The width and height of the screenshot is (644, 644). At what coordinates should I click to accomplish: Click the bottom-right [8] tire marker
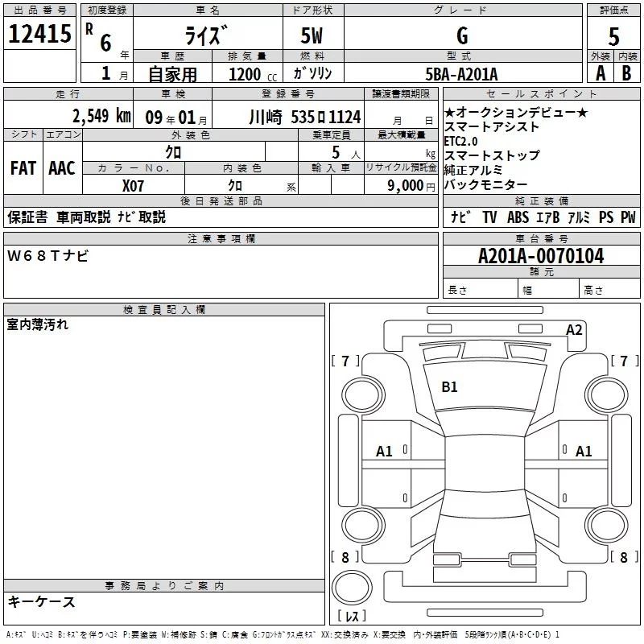tap(624, 557)
